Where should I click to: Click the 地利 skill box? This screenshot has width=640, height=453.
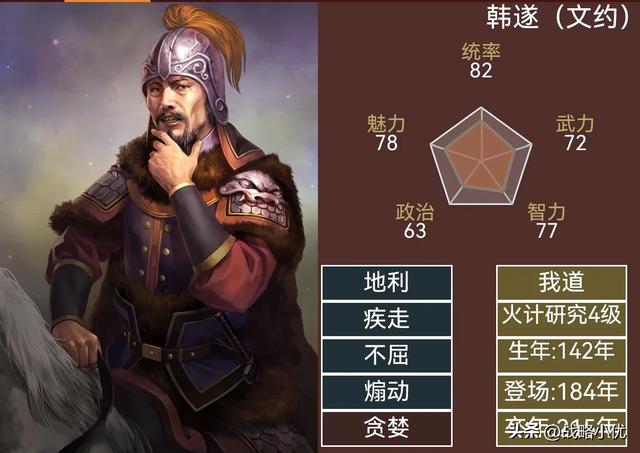click(x=387, y=283)
